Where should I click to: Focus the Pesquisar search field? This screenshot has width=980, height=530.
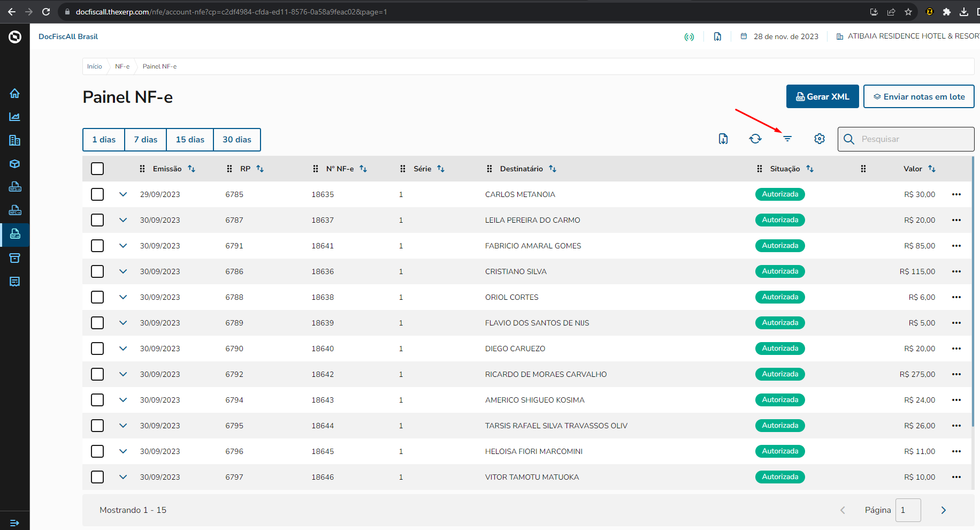point(906,139)
